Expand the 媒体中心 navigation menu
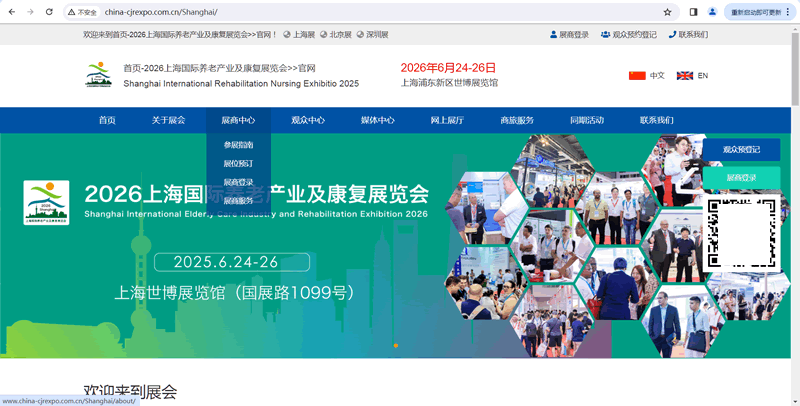Screen dimensions: 800x406 coord(377,120)
